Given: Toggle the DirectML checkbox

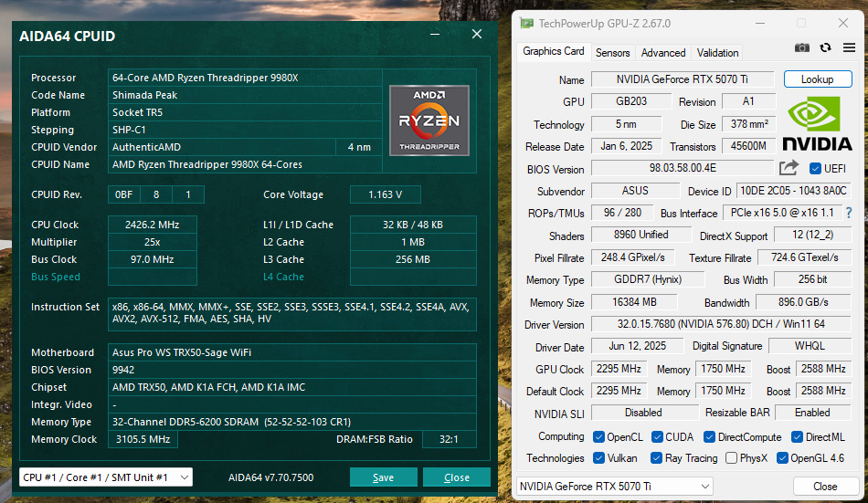Looking at the screenshot, I should pos(797,436).
